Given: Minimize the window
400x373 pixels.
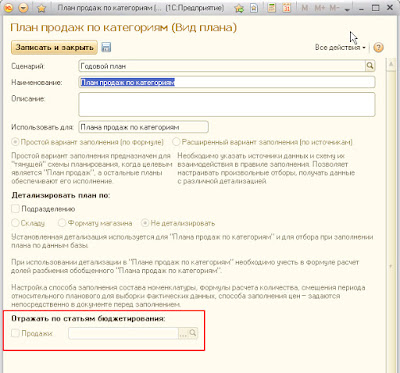Looking at the screenshot, I should point(362,9).
